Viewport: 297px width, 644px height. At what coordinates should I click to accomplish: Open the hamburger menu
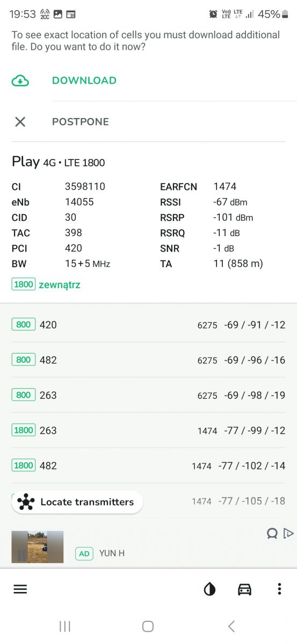(20, 589)
